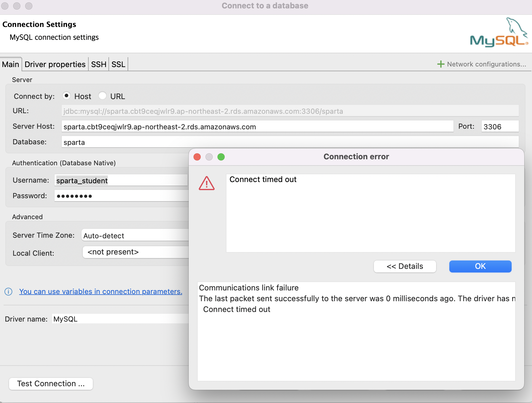Click the 'Connect timed out' message at top

tap(263, 179)
